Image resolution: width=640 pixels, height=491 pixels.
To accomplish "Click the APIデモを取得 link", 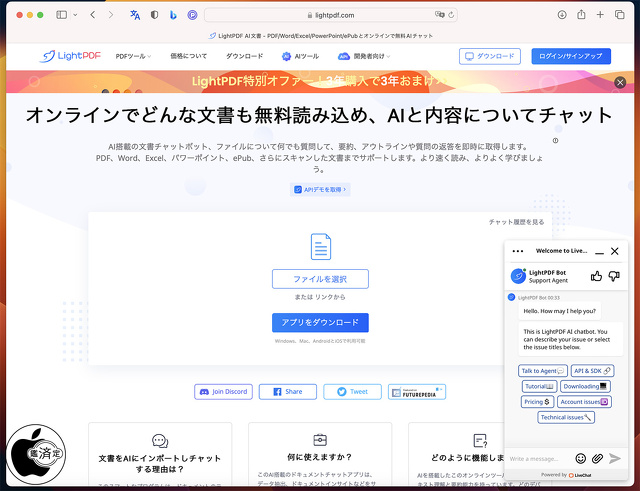I will [x=320, y=189].
